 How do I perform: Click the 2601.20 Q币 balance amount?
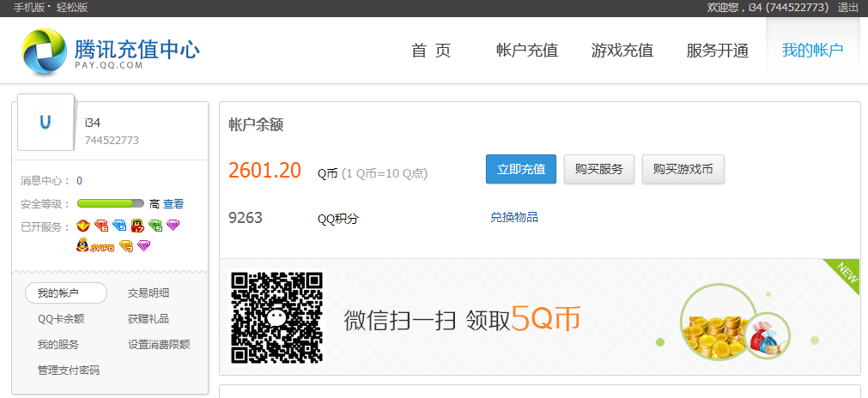coord(264,170)
